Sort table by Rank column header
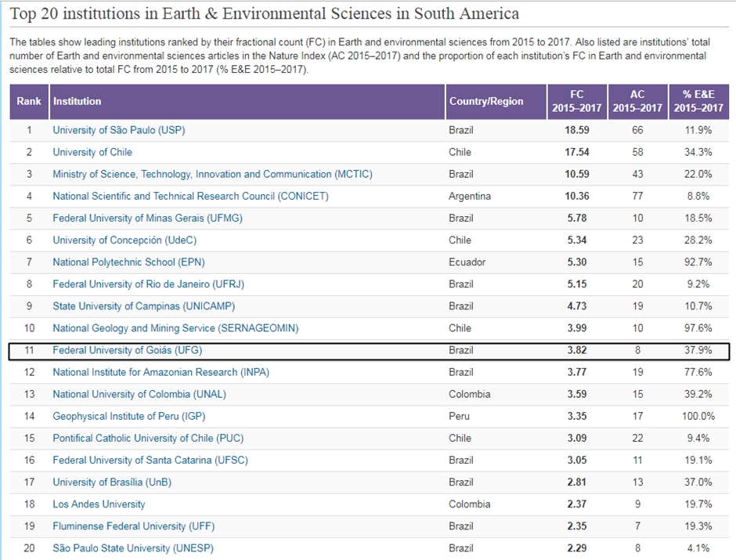Image resolution: width=736 pixels, height=560 pixels. [x=29, y=101]
